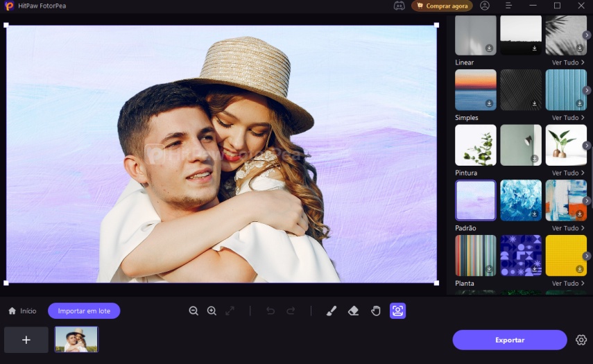
Task: Add a new image with plus button
Action: (x=26, y=340)
